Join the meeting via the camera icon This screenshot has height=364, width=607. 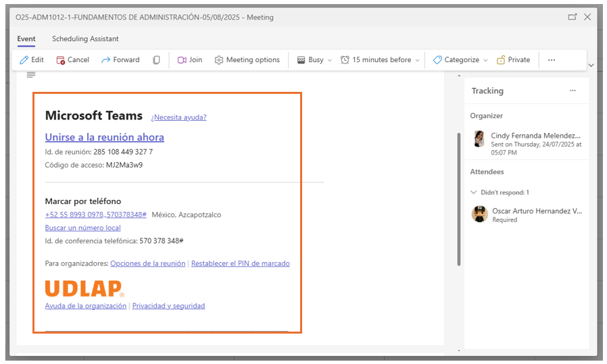point(182,60)
